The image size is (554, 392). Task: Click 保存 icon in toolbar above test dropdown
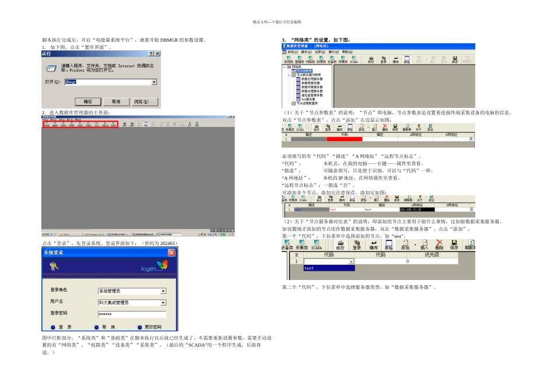[x=454, y=245]
